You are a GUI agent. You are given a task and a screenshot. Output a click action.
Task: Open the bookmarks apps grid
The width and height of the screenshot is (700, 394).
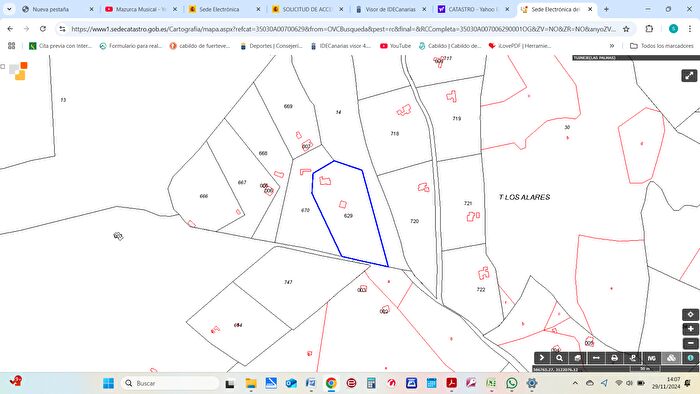point(11,46)
